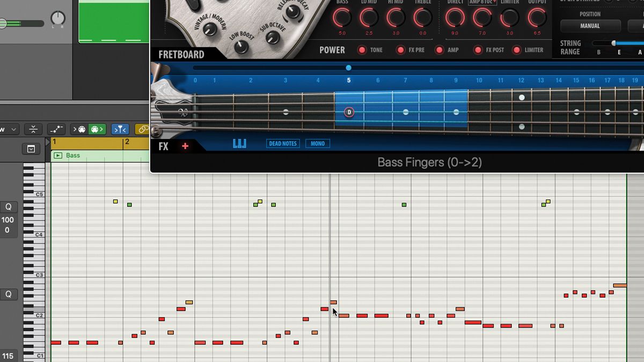Select the FRETBOARD tab

coord(181,54)
